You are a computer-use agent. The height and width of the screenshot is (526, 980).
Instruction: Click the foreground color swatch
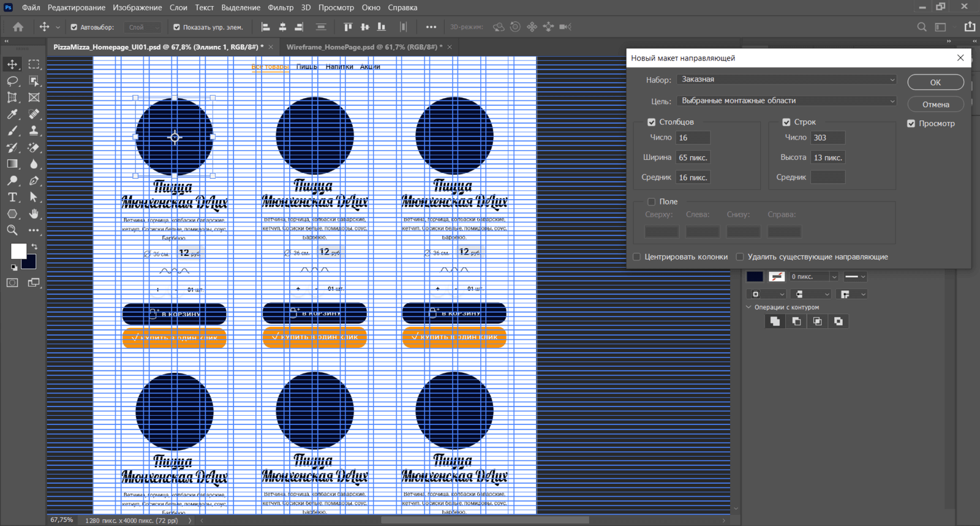click(18, 251)
